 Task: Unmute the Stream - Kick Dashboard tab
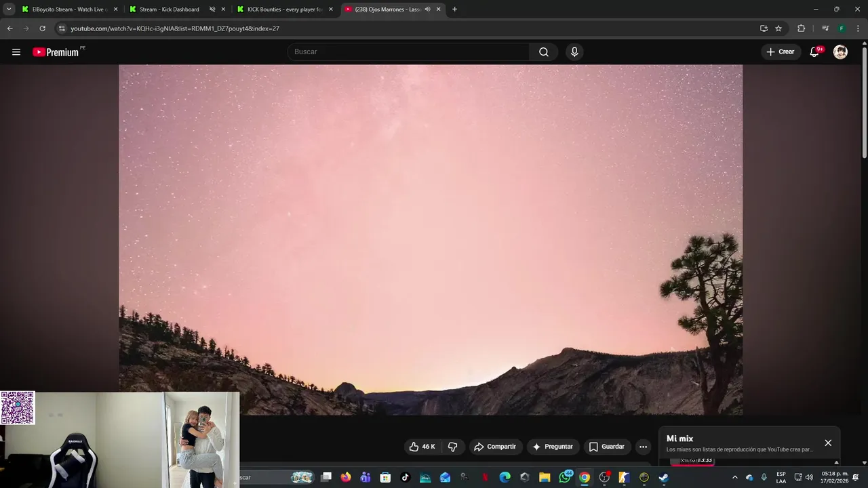[212, 9]
